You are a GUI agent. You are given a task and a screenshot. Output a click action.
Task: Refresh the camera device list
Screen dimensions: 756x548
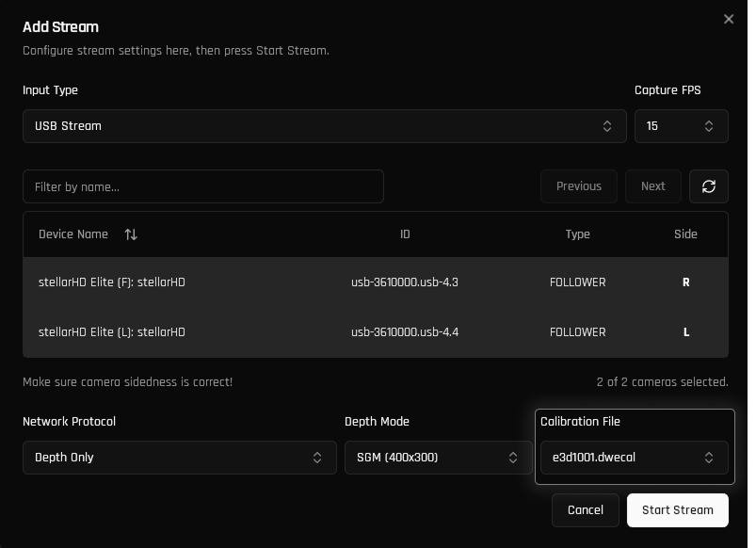(x=708, y=186)
